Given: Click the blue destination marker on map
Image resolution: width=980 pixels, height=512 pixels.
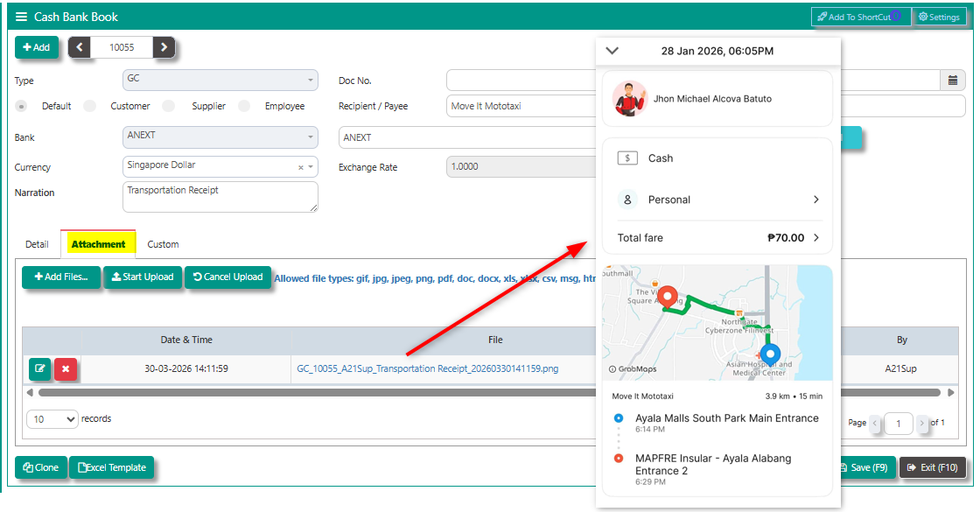Looking at the screenshot, I should 771,355.
